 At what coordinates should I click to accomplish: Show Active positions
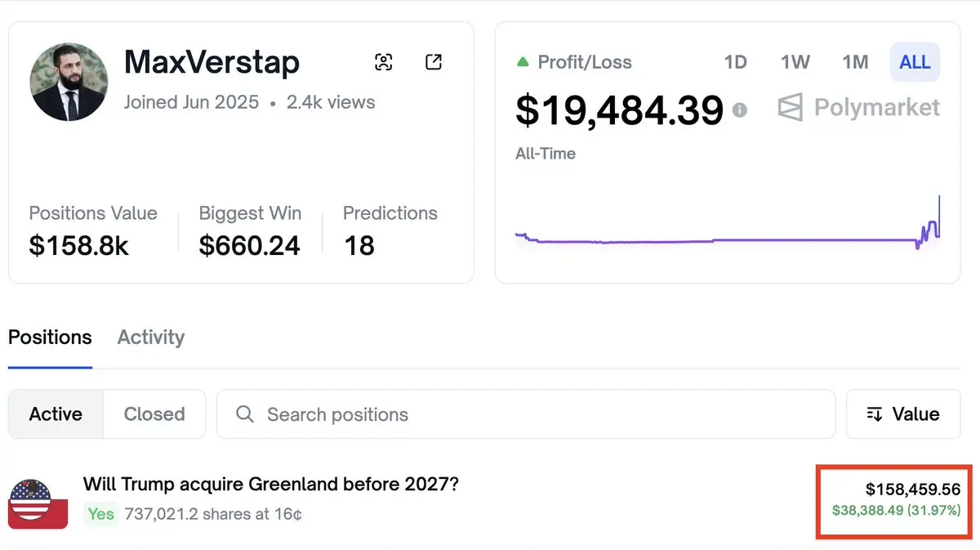point(56,414)
